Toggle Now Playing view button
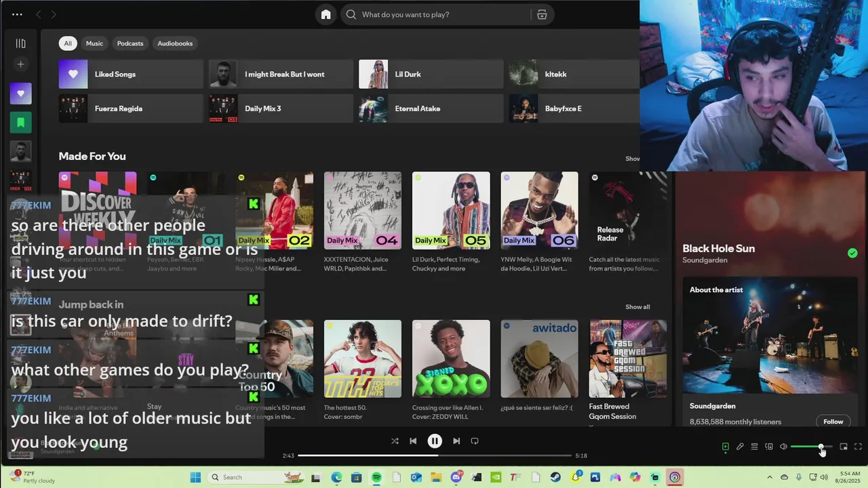868x488 pixels. [x=726, y=447]
